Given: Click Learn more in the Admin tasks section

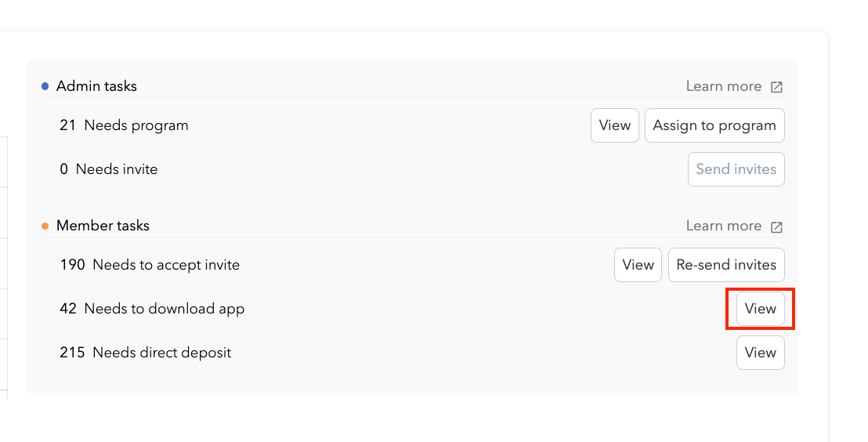Looking at the screenshot, I should pos(723,86).
